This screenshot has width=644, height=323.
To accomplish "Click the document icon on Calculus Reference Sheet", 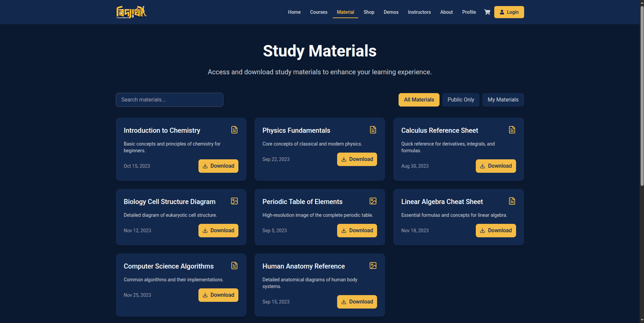I will (x=512, y=130).
